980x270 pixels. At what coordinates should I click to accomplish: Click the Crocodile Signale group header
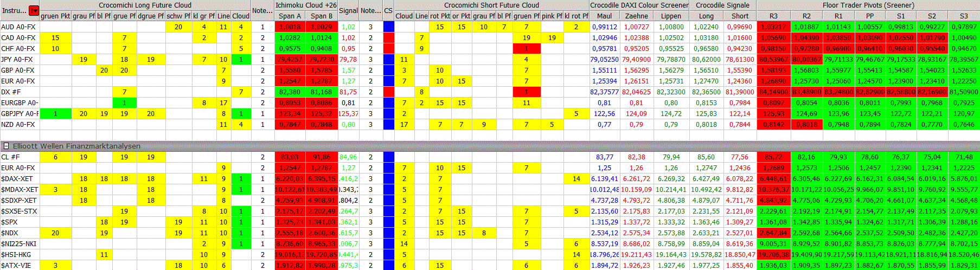pyautogui.click(x=722, y=5)
